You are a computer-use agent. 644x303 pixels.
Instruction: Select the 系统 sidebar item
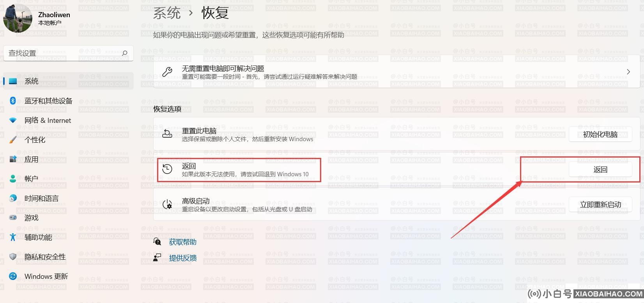click(68, 81)
